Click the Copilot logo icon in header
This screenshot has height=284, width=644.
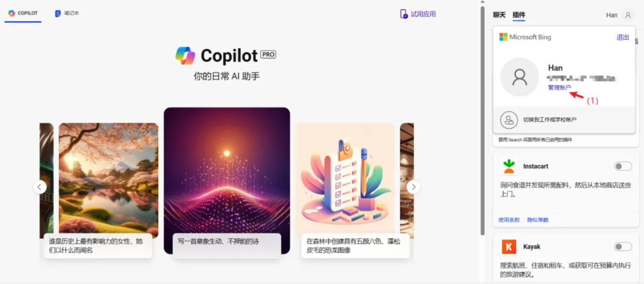pos(12,13)
